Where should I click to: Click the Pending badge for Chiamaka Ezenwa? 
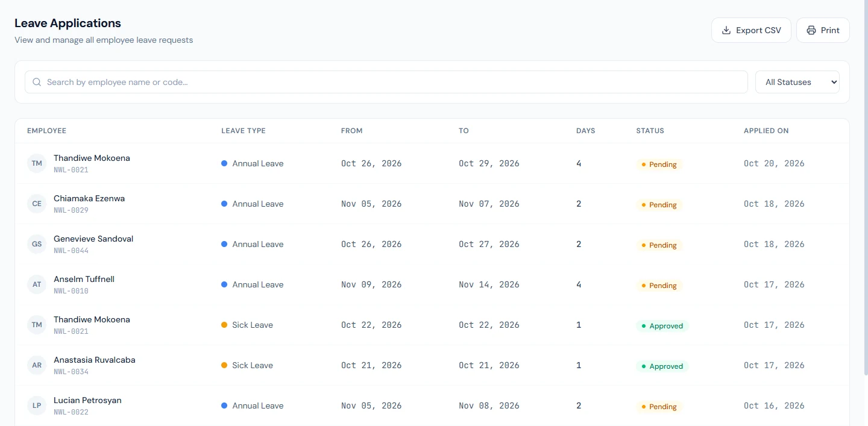tap(659, 205)
